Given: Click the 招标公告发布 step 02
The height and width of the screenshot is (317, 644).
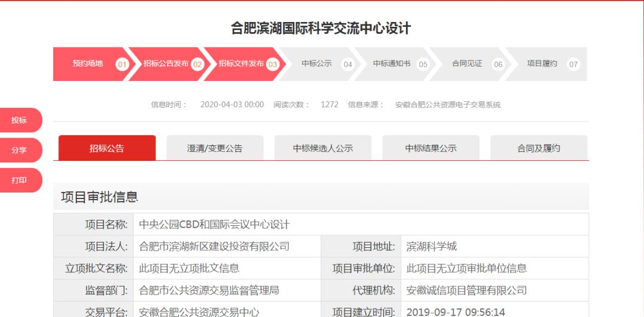Looking at the screenshot, I should [169, 64].
